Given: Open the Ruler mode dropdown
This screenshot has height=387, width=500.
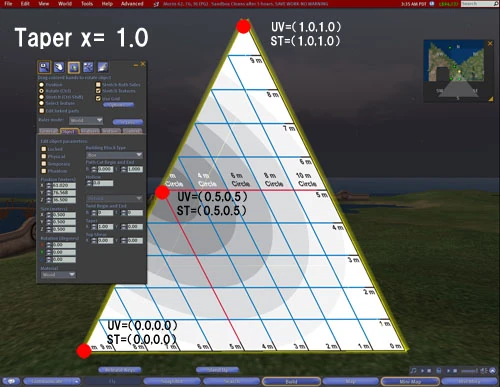Looking at the screenshot, I should click(86, 120).
